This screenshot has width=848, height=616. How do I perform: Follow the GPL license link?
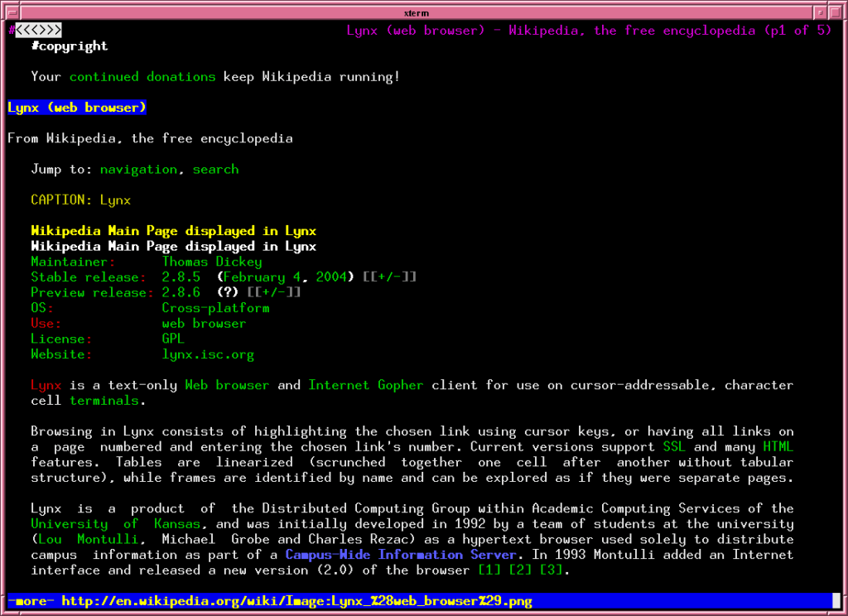[173, 339]
